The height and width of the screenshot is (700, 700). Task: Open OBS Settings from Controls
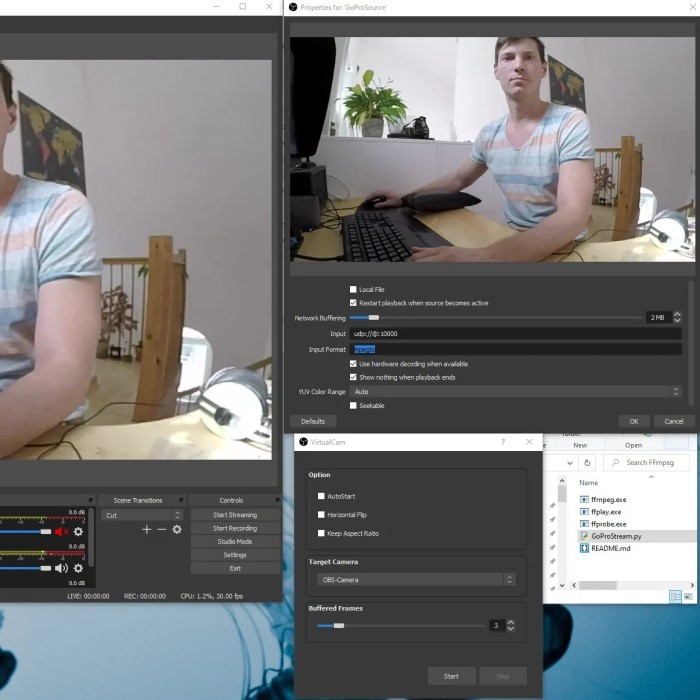[235, 555]
